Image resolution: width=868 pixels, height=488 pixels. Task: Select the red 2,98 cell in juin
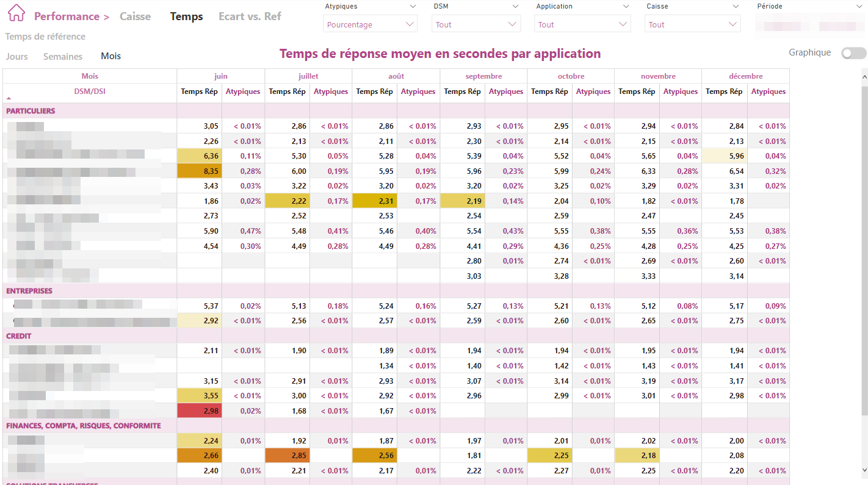coord(200,411)
